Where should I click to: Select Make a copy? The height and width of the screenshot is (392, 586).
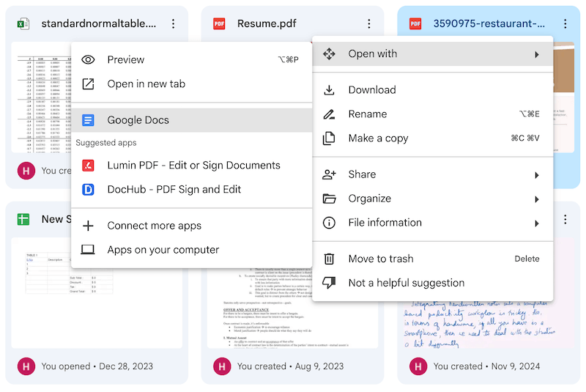(433, 138)
